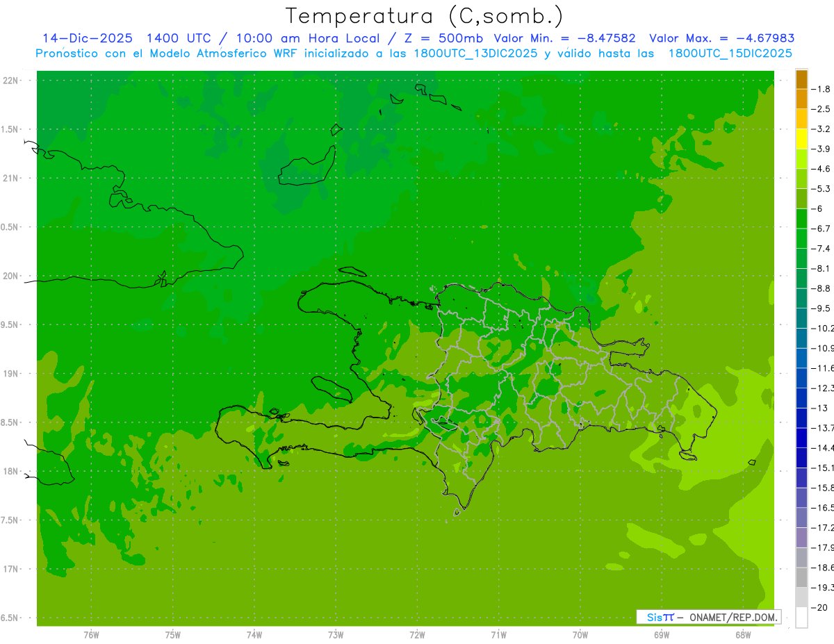
Task: Click Saona Island off the southeast coast
Action: coord(688,455)
